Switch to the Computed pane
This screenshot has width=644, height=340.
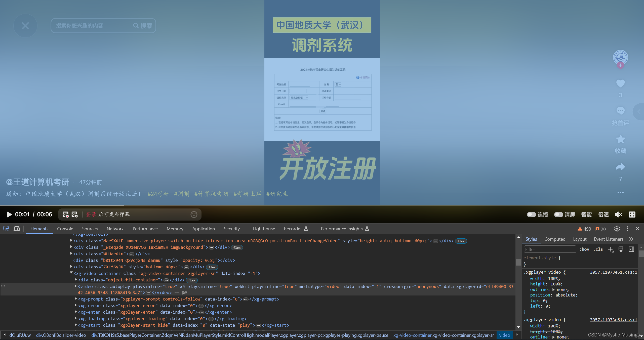pyautogui.click(x=555, y=239)
